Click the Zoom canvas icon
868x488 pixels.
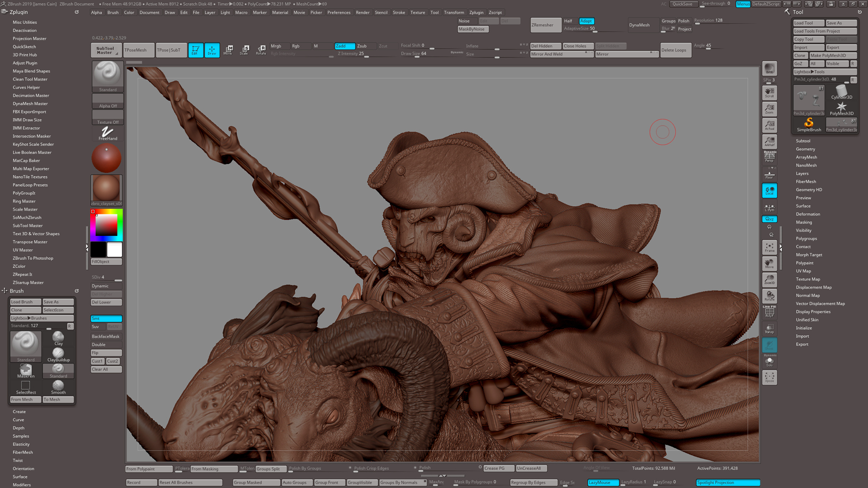[x=769, y=109]
